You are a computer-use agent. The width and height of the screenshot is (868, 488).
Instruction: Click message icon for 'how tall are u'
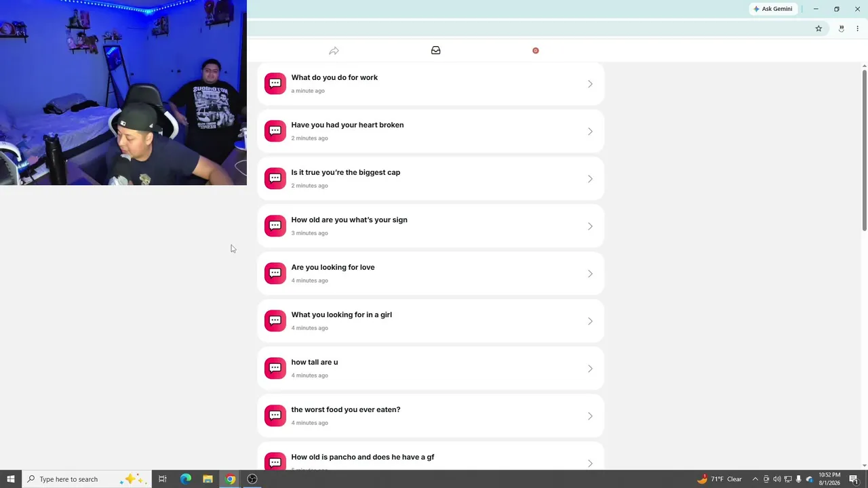point(275,368)
